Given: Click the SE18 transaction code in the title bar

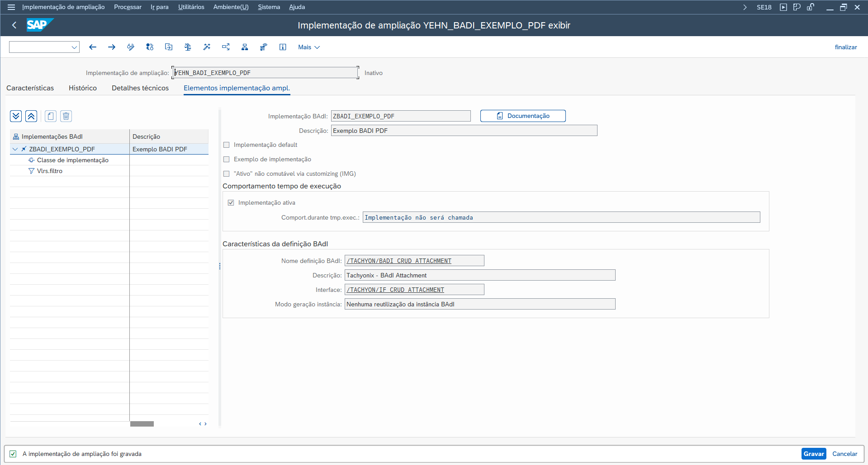Looking at the screenshot, I should 764,7.
